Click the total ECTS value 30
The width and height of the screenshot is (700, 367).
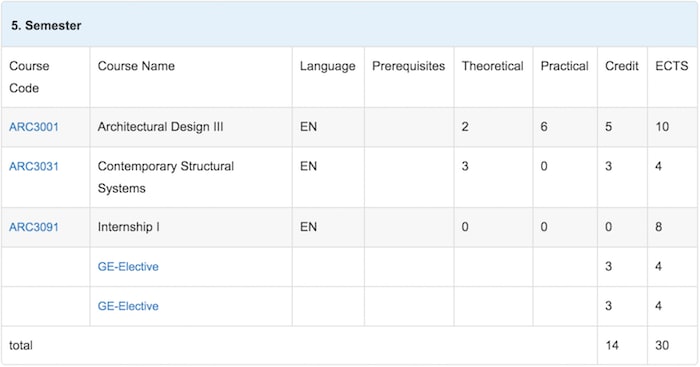click(x=662, y=346)
